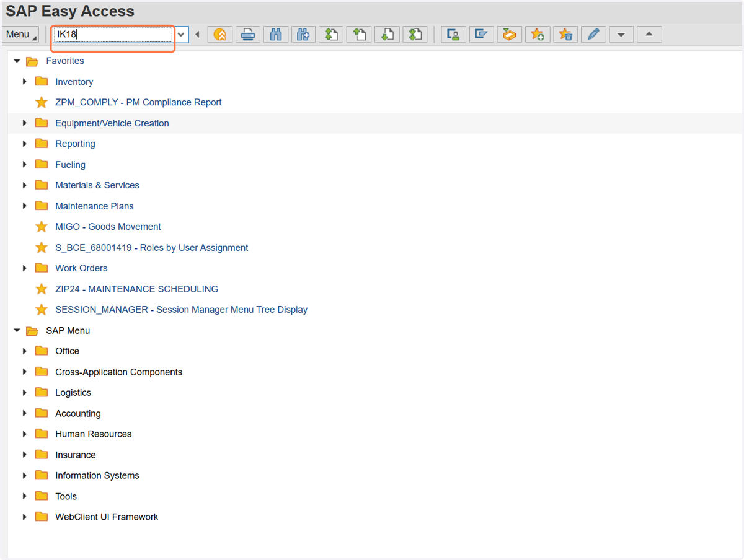Open SAP Business Workplace icon
Image resolution: width=744 pixels, height=560 pixels.
[x=509, y=35]
